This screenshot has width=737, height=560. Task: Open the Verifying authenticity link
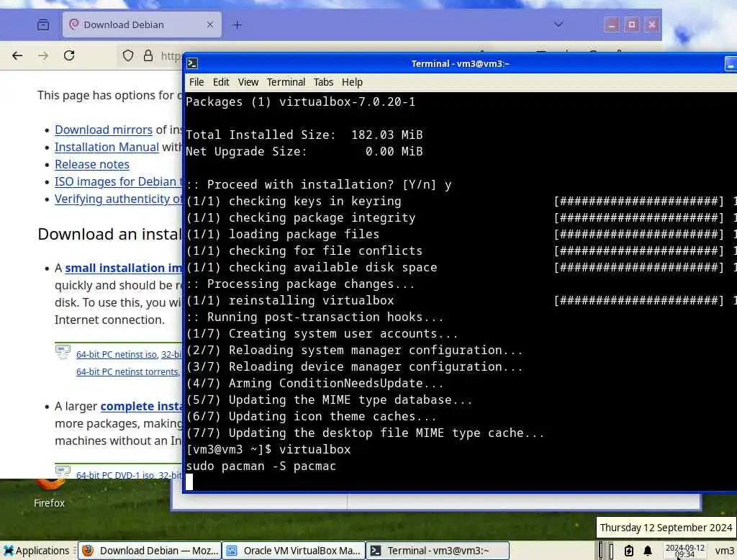(x=119, y=199)
